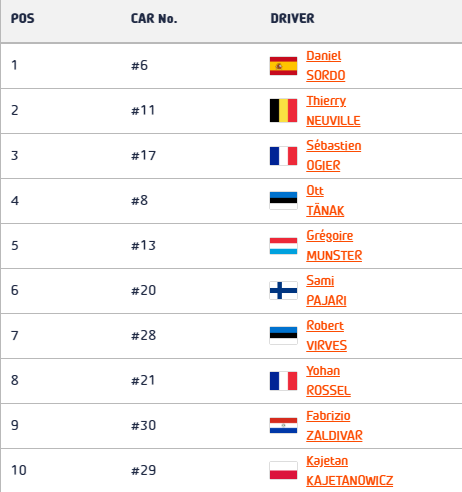Open Thierry NEUVILLE driver profile
Viewport: 462px width, 492px height.
pyautogui.click(x=333, y=111)
